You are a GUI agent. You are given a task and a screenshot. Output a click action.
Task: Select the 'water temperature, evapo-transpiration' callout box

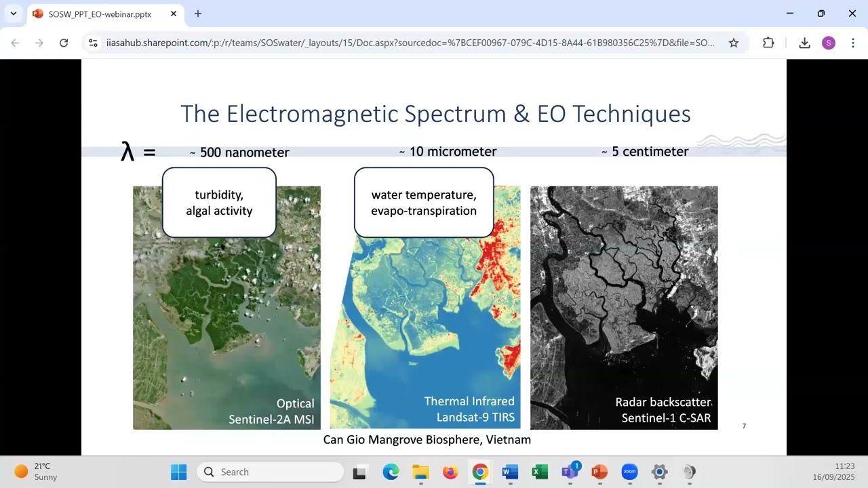pos(424,203)
